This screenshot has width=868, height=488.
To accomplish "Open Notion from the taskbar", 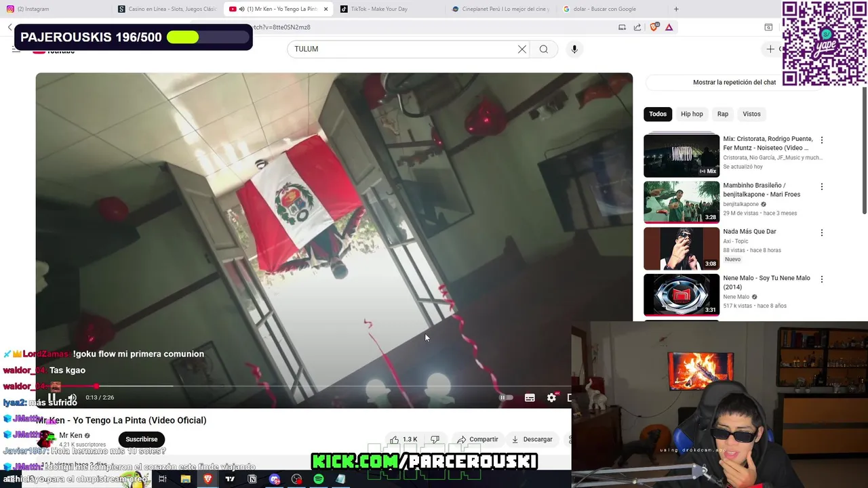I will click(x=252, y=479).
